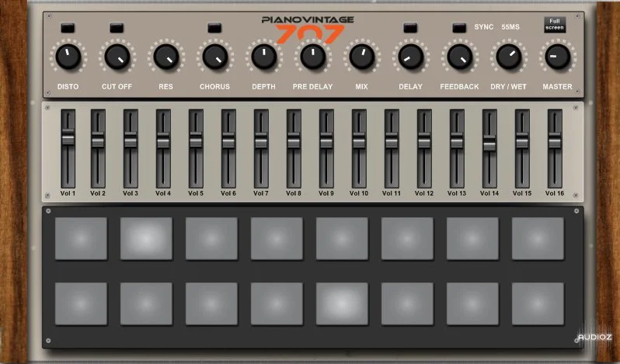
Task: Toggle the CHORUS on/off switch
Action: 214,28
